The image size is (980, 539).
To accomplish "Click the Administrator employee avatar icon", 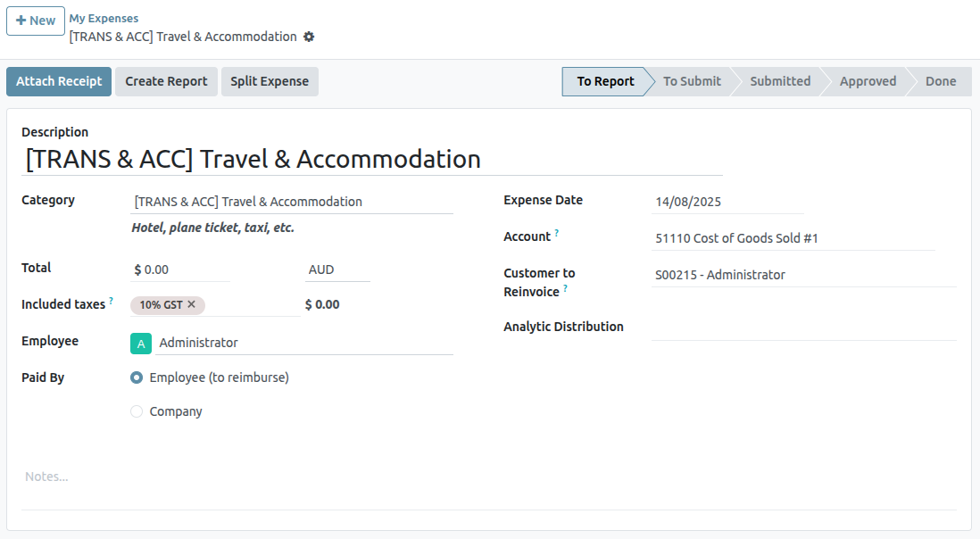I will pyautogui.click(x=141, y=343).
